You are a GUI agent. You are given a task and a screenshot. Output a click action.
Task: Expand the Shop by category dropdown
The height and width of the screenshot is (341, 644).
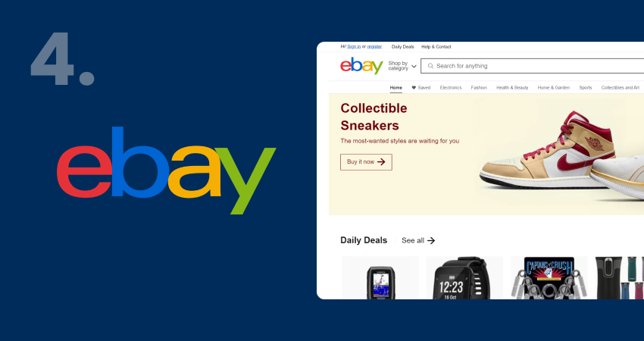pyautogui.click(x=402, y=66)
